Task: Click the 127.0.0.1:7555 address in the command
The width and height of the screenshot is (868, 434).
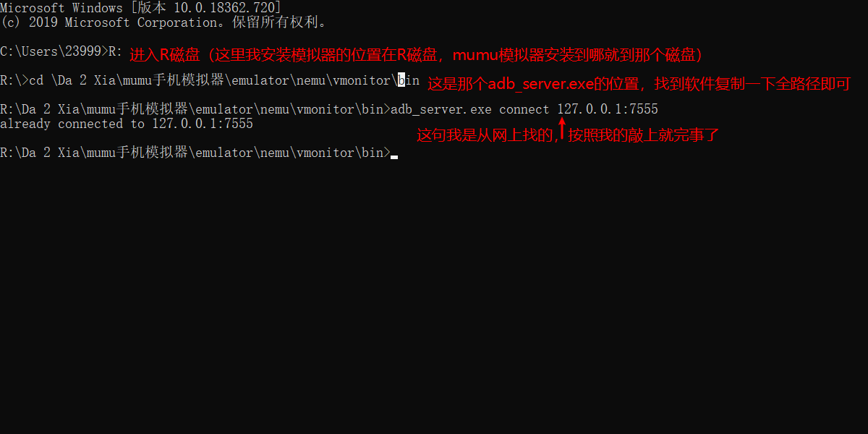Action: pos(608,109)
